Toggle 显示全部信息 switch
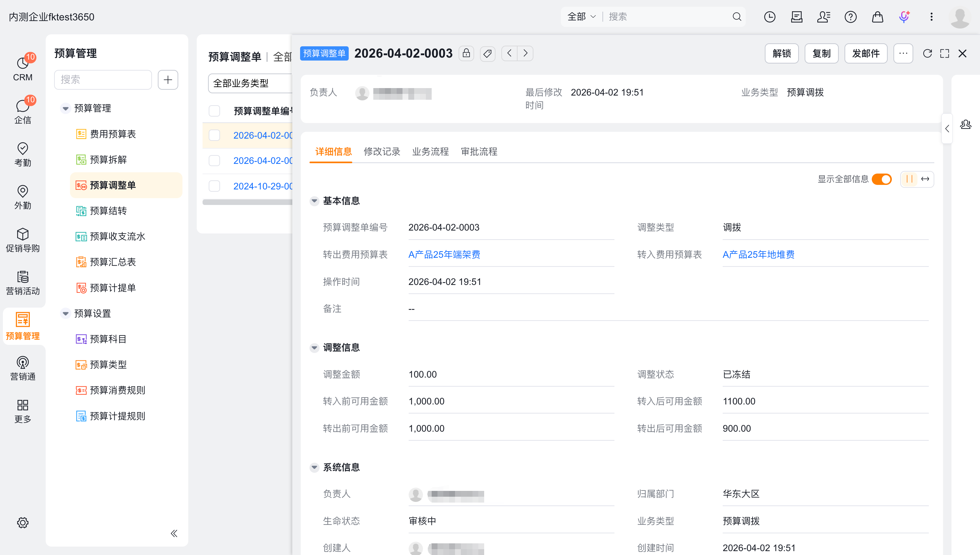 pos(881,179)
